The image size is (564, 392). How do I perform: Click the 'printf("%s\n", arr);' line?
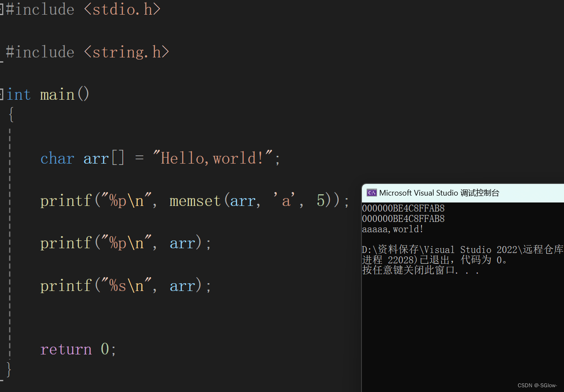tap(126, 285)
